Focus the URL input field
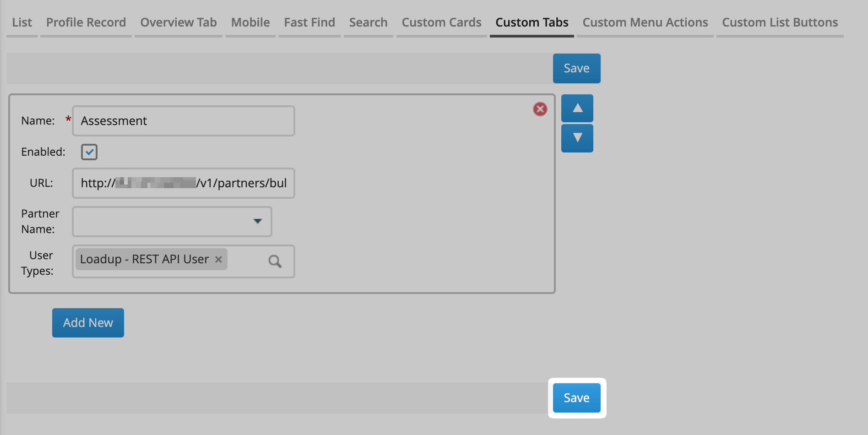 pyautogui.click(x=183, y=183)
